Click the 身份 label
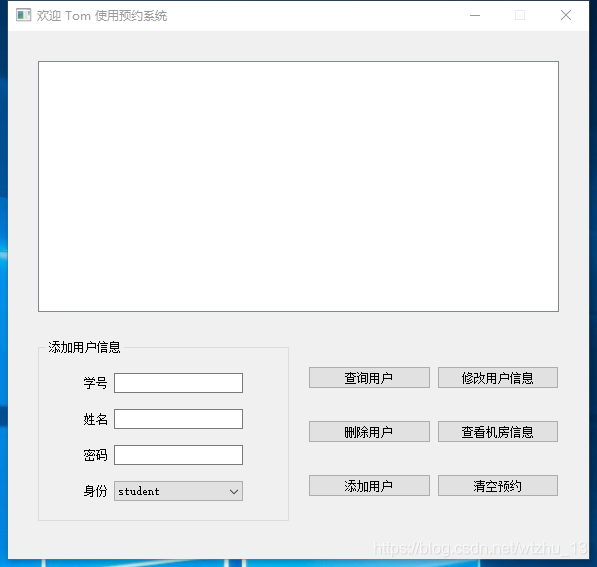The width and height of the screenshot is (597, 567). click(x=95, y=491)
